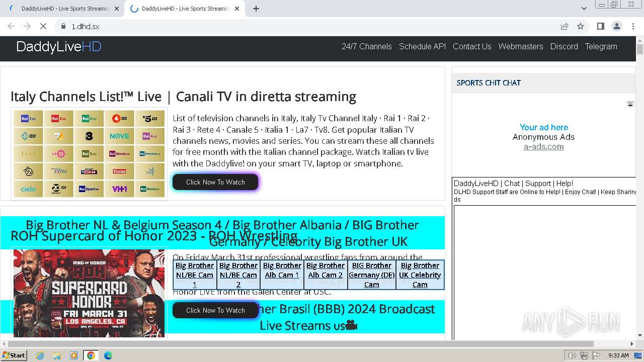The image size is (644, 362).
Task: Open Big Brother UK Celebrity Cam
Action: coord(420,275)
